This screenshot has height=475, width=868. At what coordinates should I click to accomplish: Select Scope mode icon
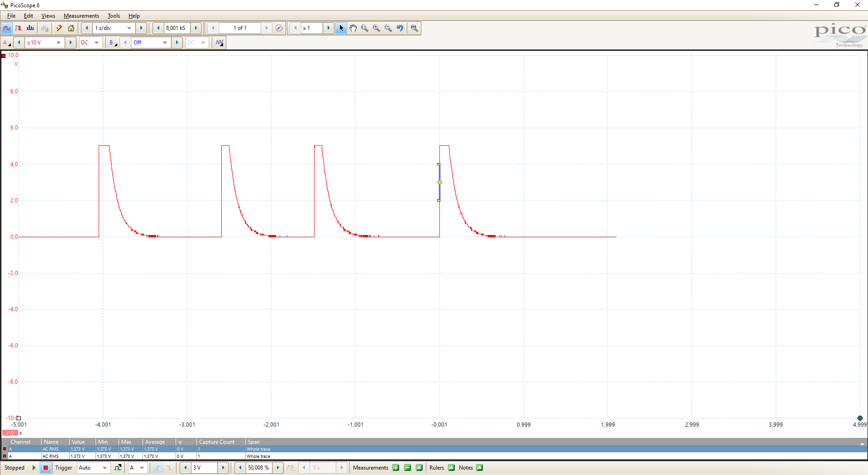tap(7, 28)
